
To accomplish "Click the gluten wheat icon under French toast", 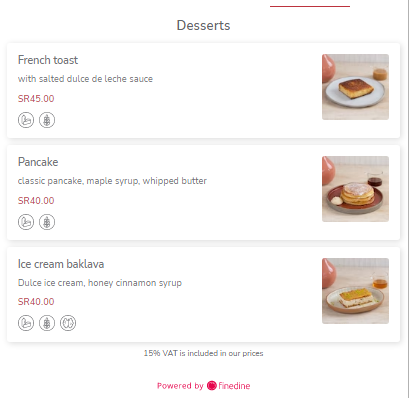I will click(x=47, y=120).
